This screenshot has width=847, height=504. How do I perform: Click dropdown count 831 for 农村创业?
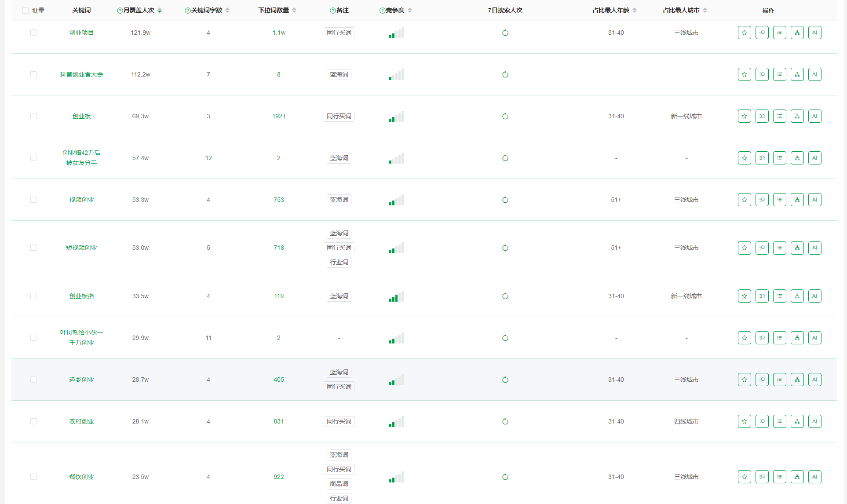279,421
